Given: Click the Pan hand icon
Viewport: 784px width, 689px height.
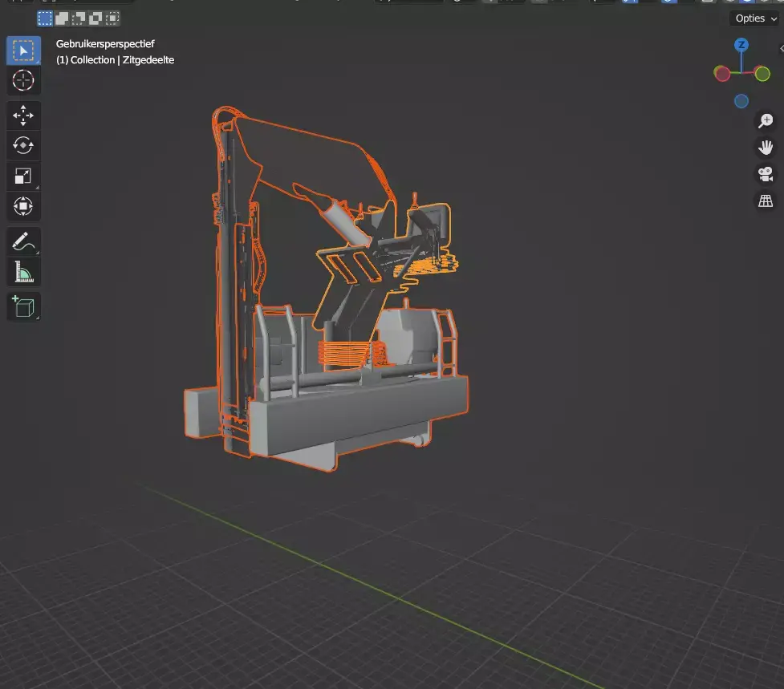Looking at the screenshot, I should (765, 147).
